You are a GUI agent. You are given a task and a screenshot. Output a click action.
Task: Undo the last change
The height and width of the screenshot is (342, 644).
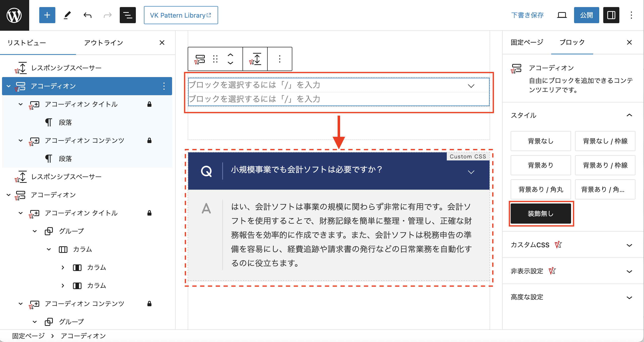coord(87,15)
